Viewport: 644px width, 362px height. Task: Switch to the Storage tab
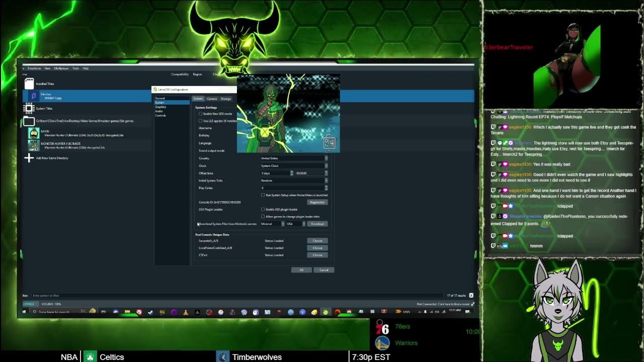coord(226,99)
